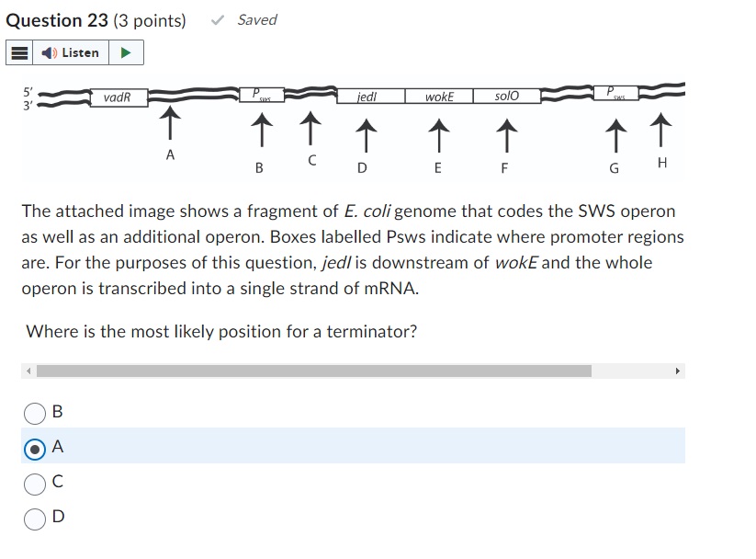Click the vadR gene box in the diagram
756x559 pixels.
click(x=118, y=97)
